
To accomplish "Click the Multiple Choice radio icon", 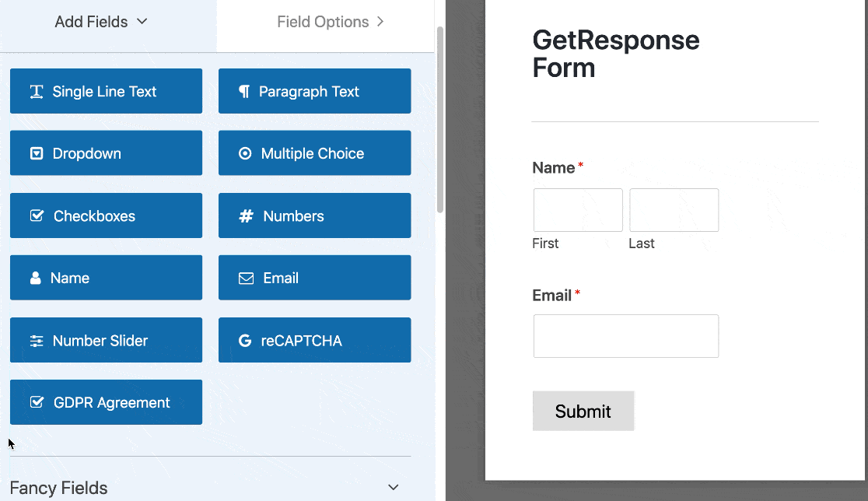I will click(245, 154).
